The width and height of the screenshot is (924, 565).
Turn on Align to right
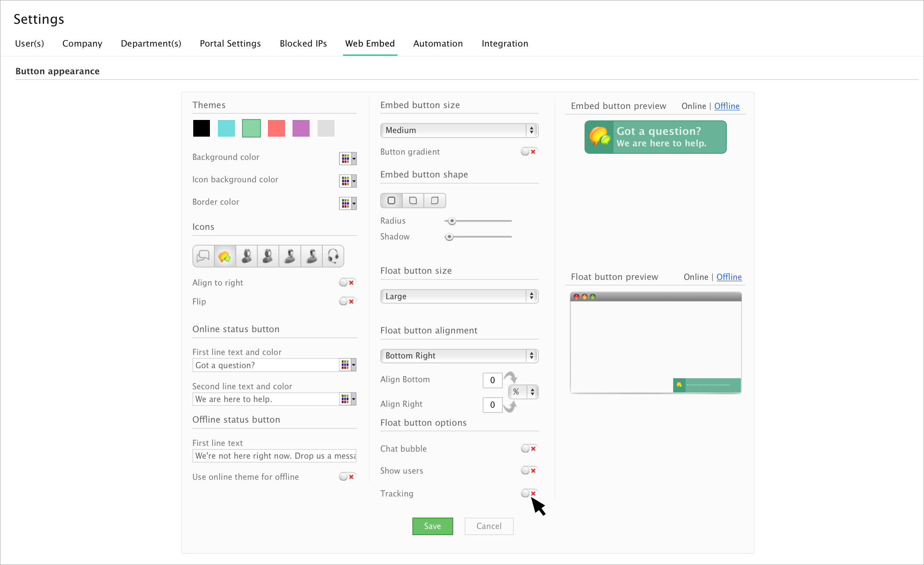click(x=347, y=282)
